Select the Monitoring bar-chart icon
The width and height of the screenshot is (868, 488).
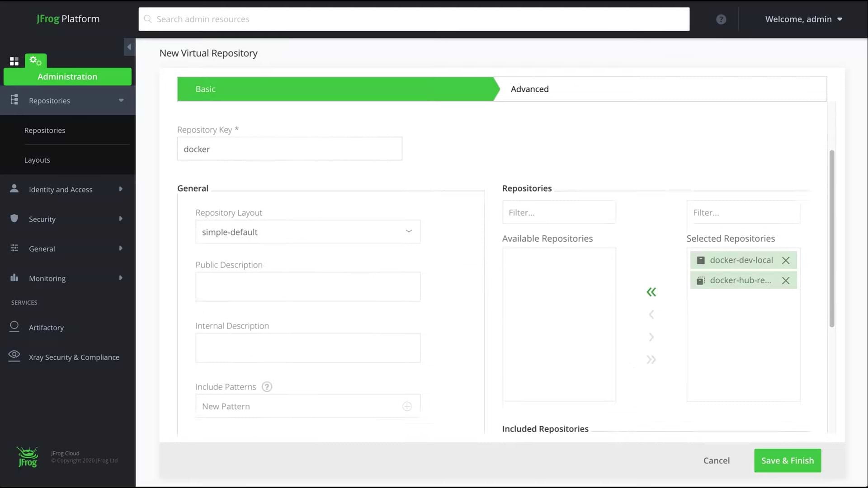coord(14,277)
